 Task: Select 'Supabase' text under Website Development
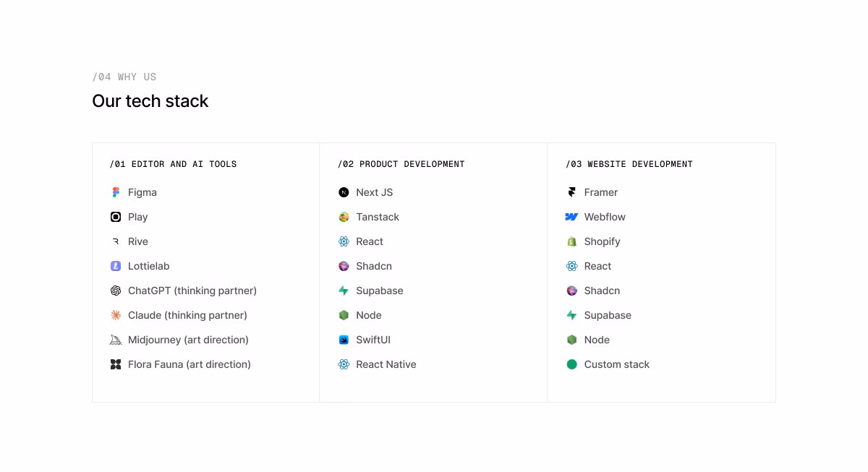[x=608, y=315]
